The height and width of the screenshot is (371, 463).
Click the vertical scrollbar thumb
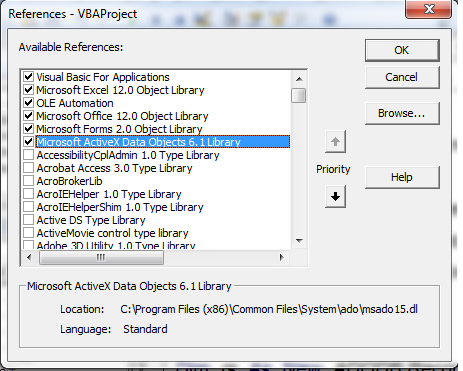(298, 95)
